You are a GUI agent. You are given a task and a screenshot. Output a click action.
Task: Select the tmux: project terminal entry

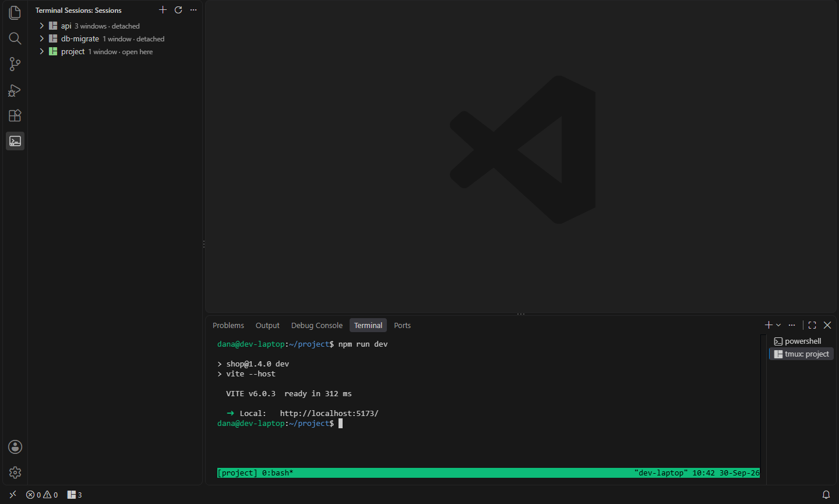[802, 354]
